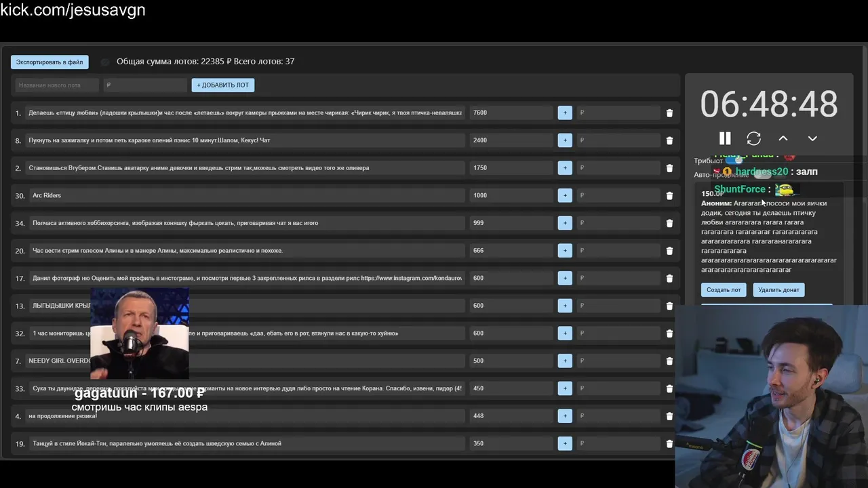Edit the 999 amount field

click(x=511, y=223)
